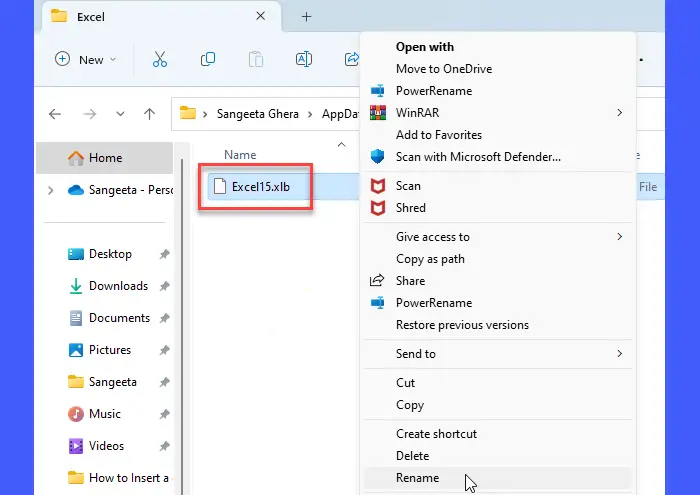The height and width of the screenshot is (495, 700).
Task: Go forward with the right arrow
Action: [x=90, y=114]
